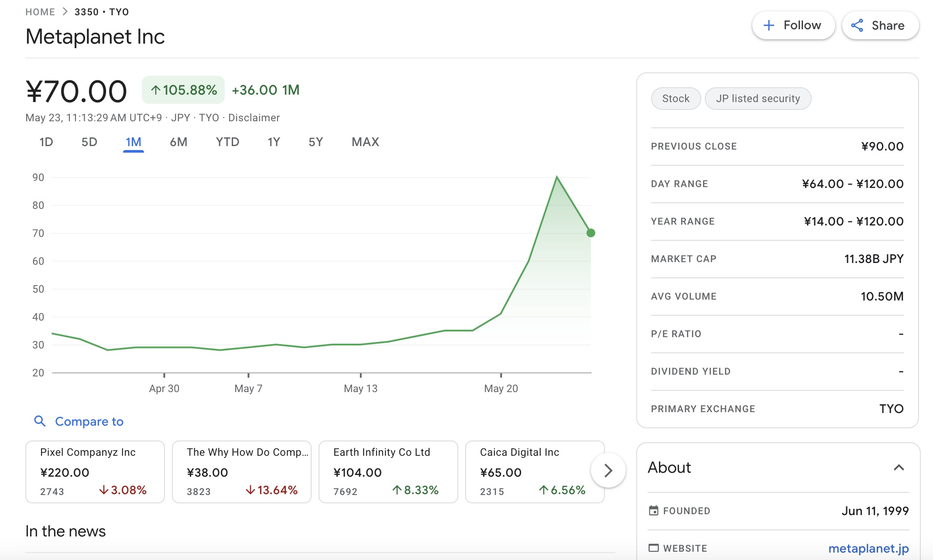Click the down arrow beside 3.08%
The height and width of the screenshot is (560, 933).
pos(104,490)
